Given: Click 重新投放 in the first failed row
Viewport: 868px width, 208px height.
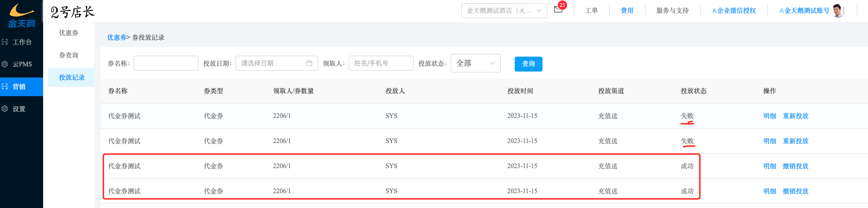Looking at the screenshot, I should pyautogui.click(x=795, y=116).
